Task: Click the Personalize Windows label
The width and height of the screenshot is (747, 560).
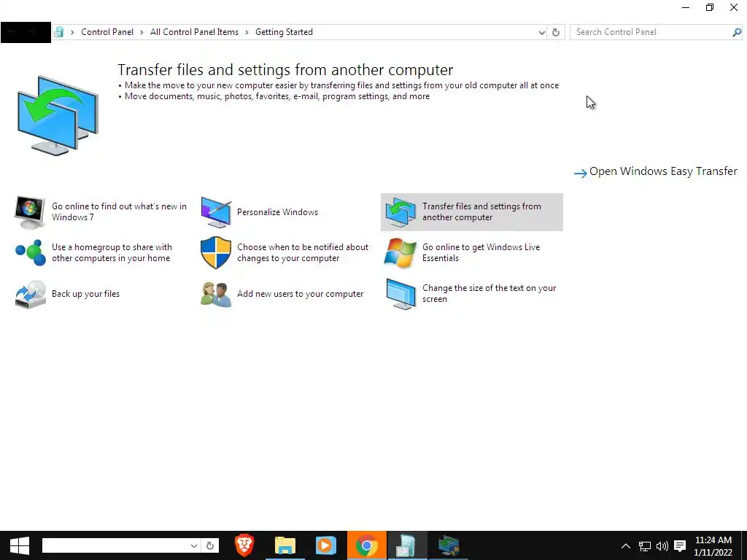Action: click(278, 212)
